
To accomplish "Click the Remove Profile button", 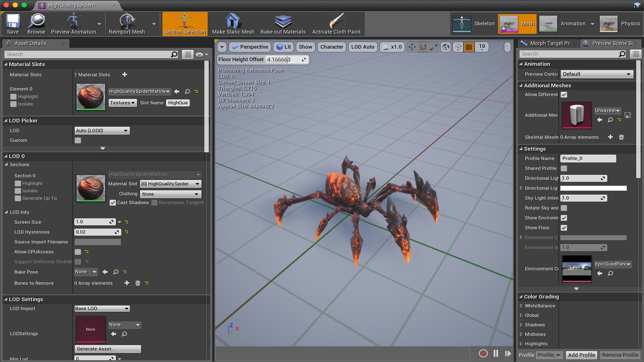I will point(620,355).
